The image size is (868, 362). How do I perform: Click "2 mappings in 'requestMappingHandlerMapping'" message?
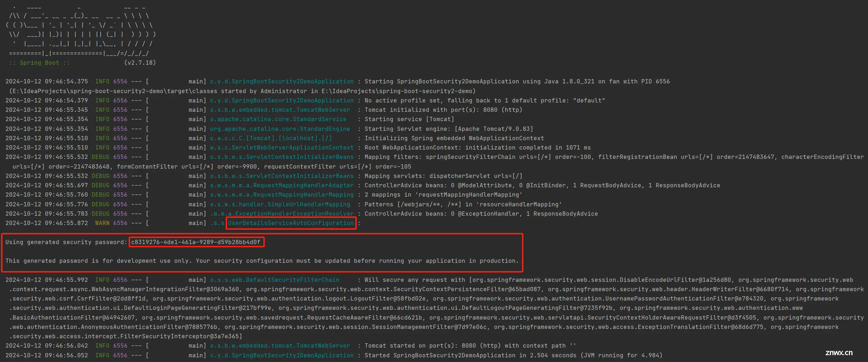(x=443, y=195)
